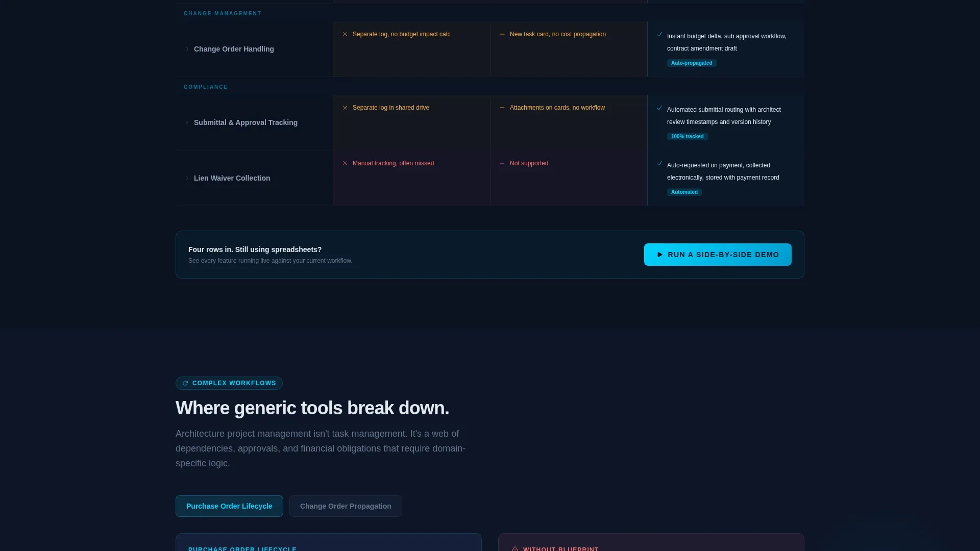This screenshot has width=980, height=551.
Task: Click the X icon beside 'Separate log, no budget impact calc'
Action: (x=345, y=34)
